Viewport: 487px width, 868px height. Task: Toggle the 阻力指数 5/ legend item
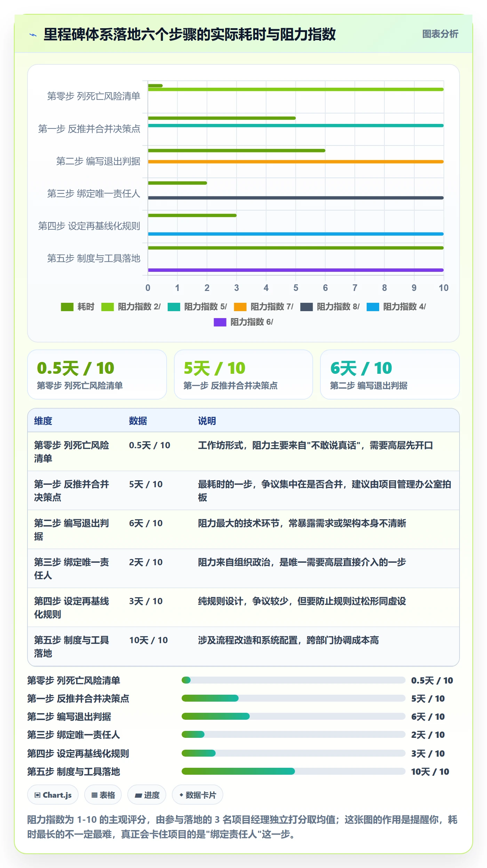[x=197, y=307]
